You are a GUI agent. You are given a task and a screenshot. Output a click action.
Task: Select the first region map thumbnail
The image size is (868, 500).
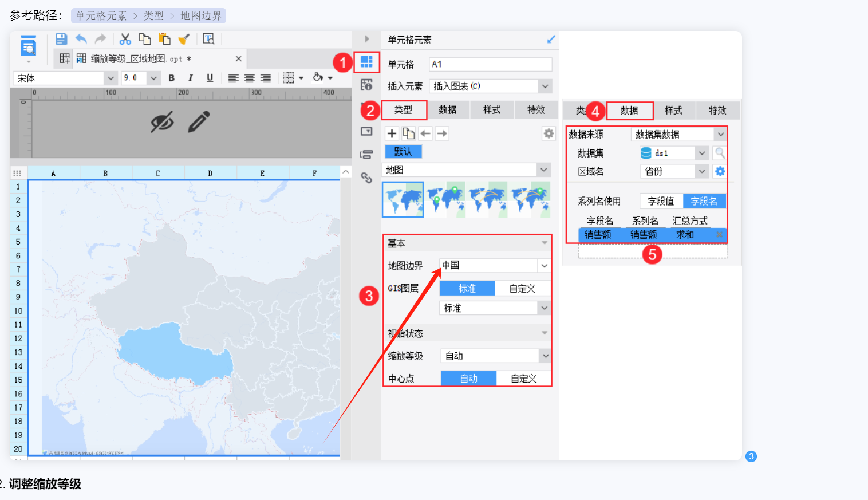coord(403,199)
